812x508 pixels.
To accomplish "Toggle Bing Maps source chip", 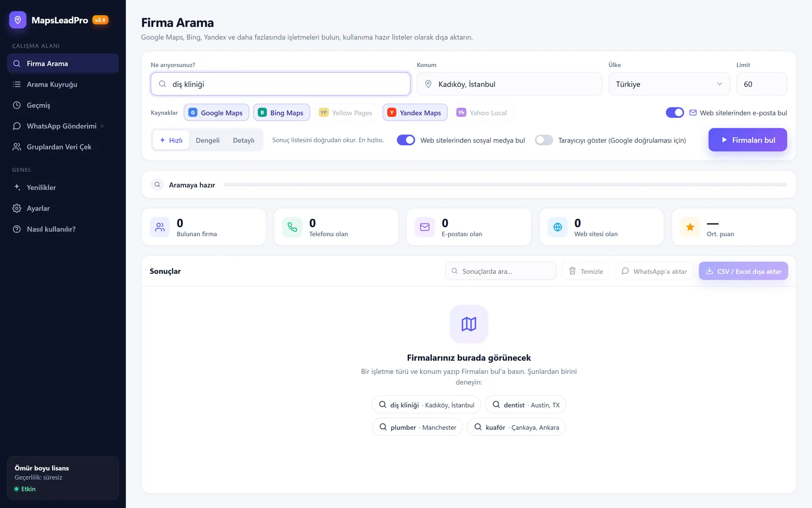I will click(x=282, y=112).
